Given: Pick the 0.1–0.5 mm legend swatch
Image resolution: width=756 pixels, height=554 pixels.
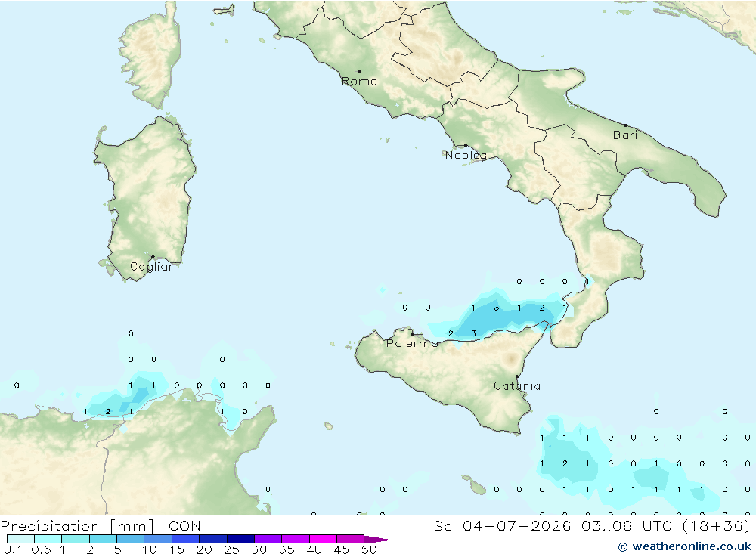Looking at the screenshot, I should click(20, 539).
